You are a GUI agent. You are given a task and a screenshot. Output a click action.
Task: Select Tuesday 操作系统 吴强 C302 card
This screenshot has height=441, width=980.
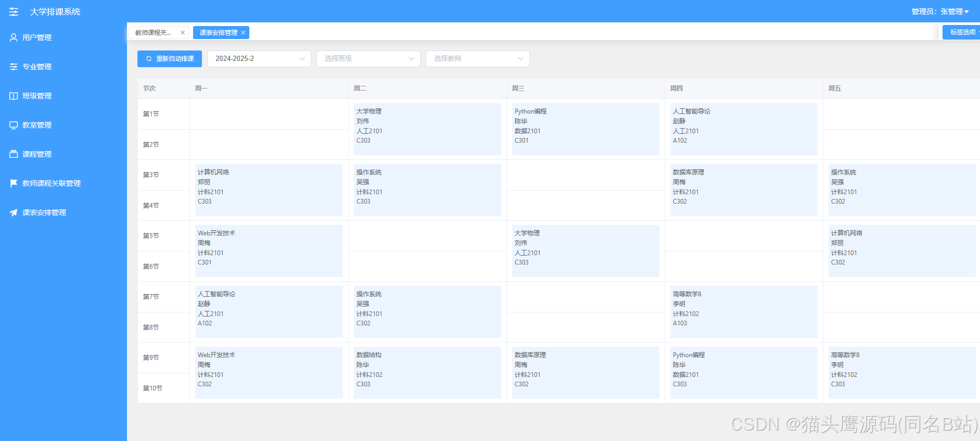click(427, 312)
